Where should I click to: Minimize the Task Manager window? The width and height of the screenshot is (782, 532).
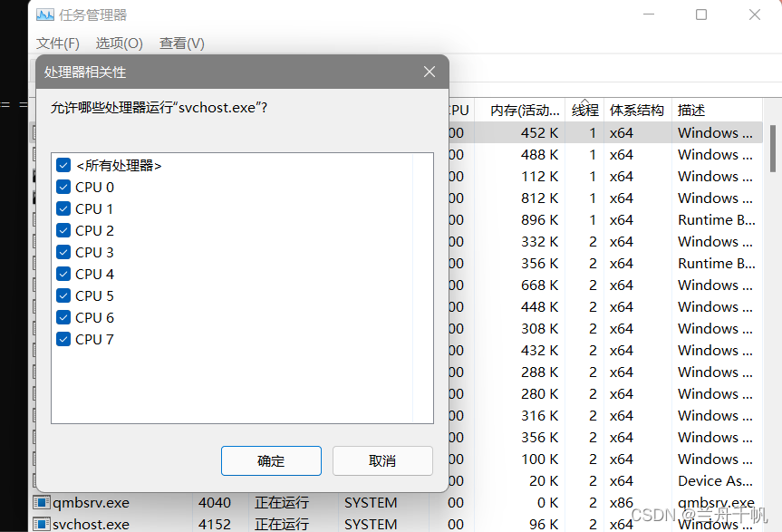[649, 15]
